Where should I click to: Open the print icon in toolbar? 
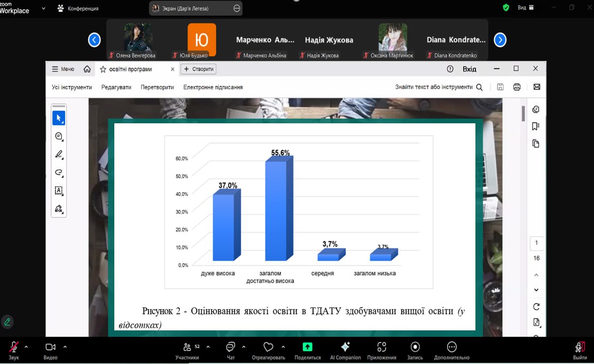click(x=517, y=87)
